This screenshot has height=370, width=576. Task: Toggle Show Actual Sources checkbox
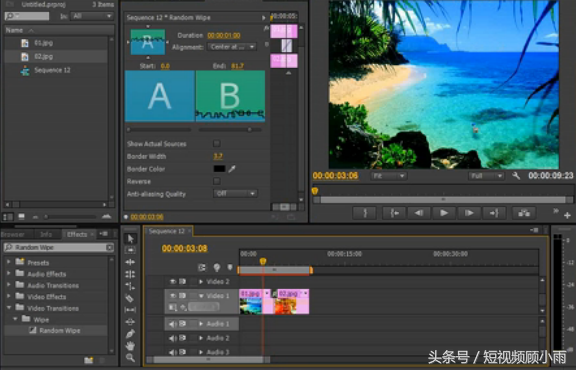217,143
